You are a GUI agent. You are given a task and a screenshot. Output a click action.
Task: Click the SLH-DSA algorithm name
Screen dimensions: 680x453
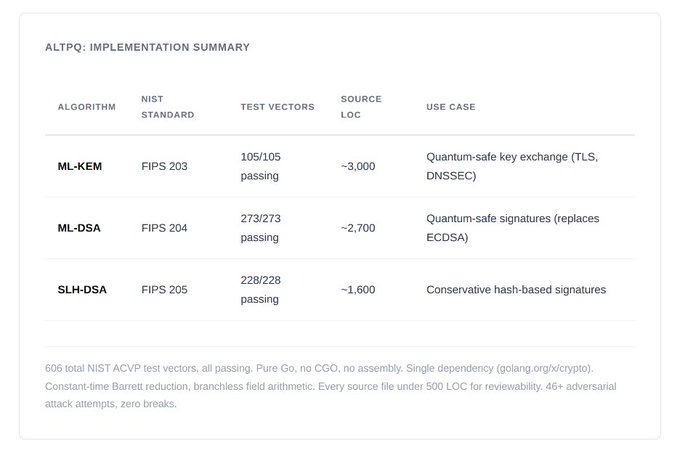(82, 290)
